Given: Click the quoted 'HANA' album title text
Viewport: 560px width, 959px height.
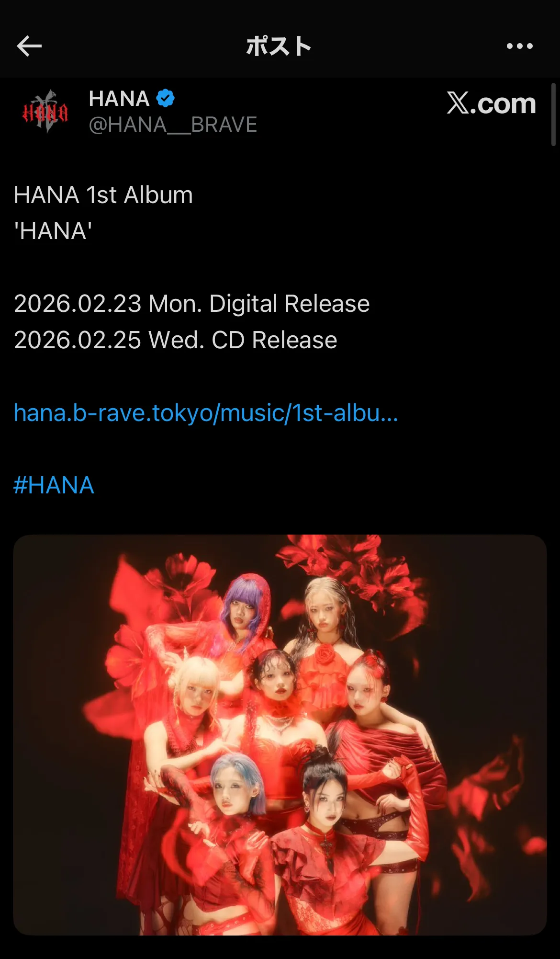Looking at the screenshot, I should click(53, 231).
